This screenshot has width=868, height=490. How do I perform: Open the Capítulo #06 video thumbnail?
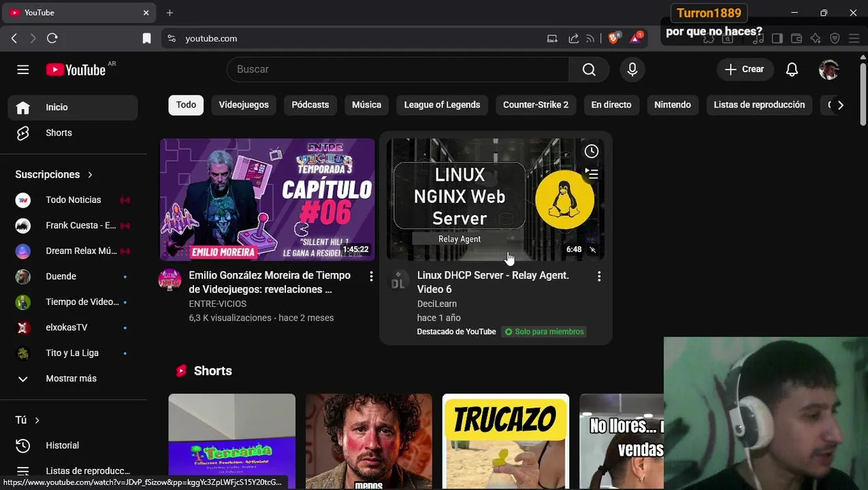tap(268, 199)
